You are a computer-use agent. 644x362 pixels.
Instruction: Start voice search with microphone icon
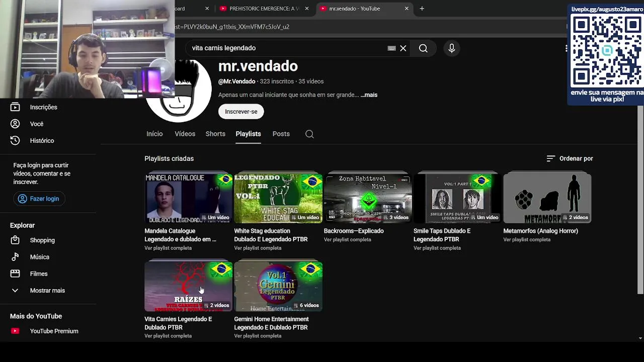(x=452, y=48)
